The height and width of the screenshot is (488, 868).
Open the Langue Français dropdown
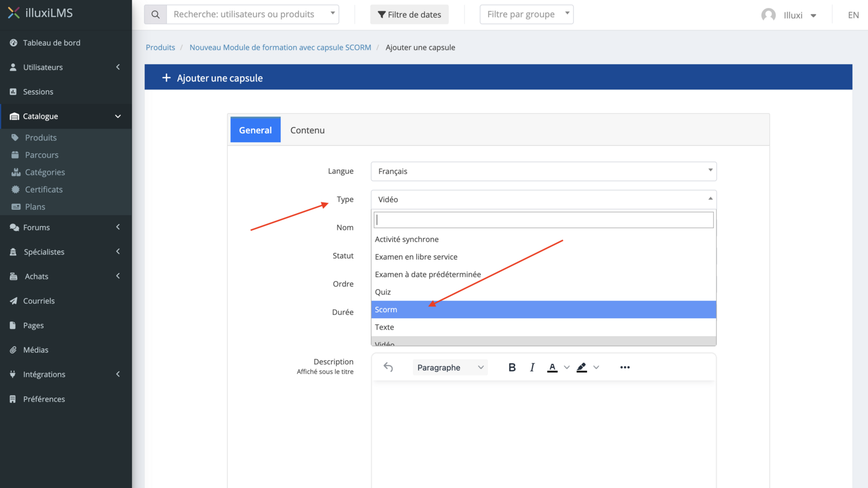coord(544,171)
